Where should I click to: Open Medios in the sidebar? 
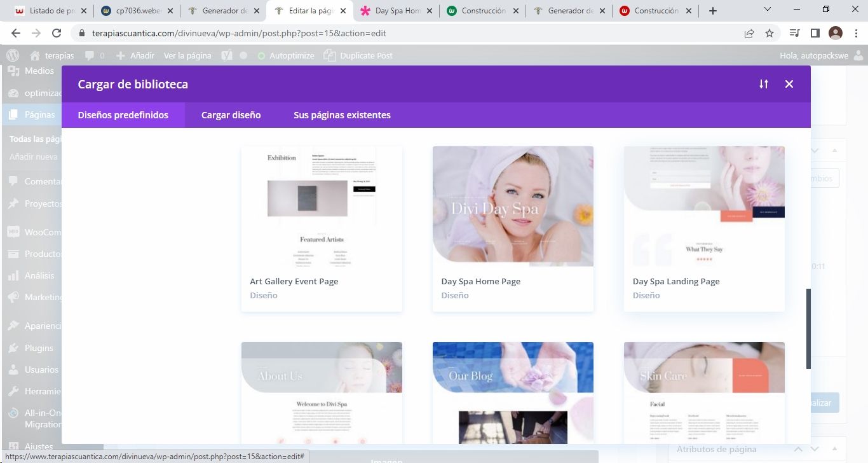(32, 71)
